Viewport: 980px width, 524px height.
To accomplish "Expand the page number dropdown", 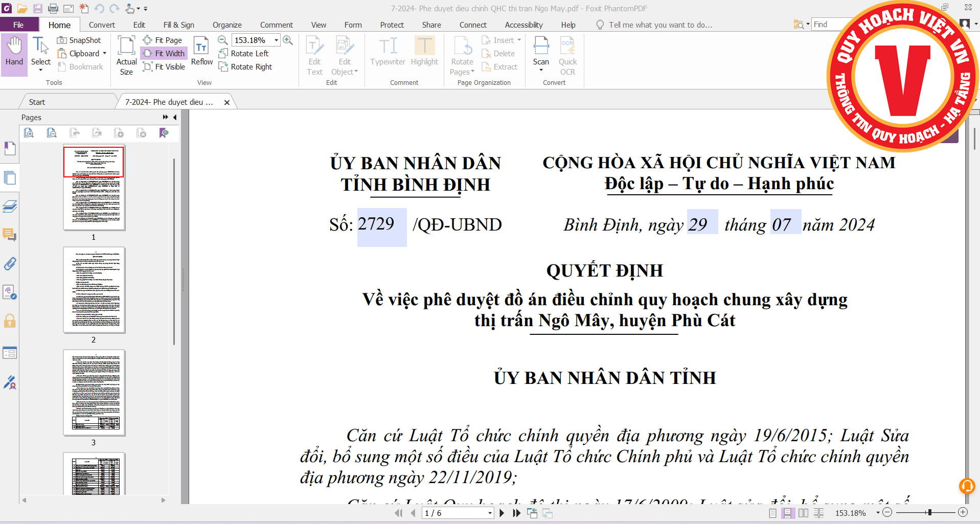I will click(490, 513).
